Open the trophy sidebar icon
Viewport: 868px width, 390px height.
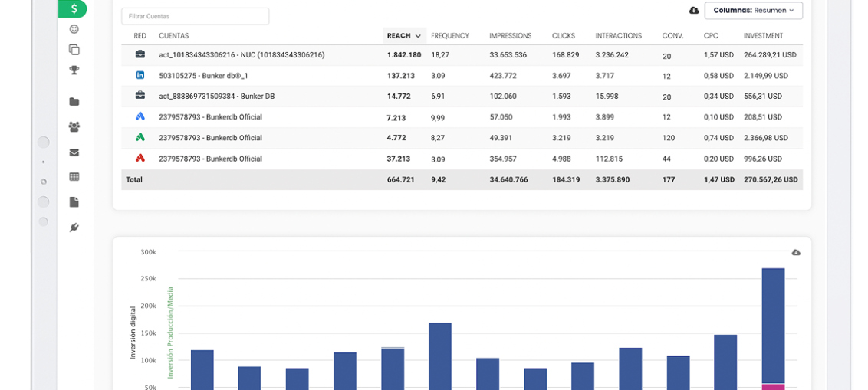(x=74, y=70)
